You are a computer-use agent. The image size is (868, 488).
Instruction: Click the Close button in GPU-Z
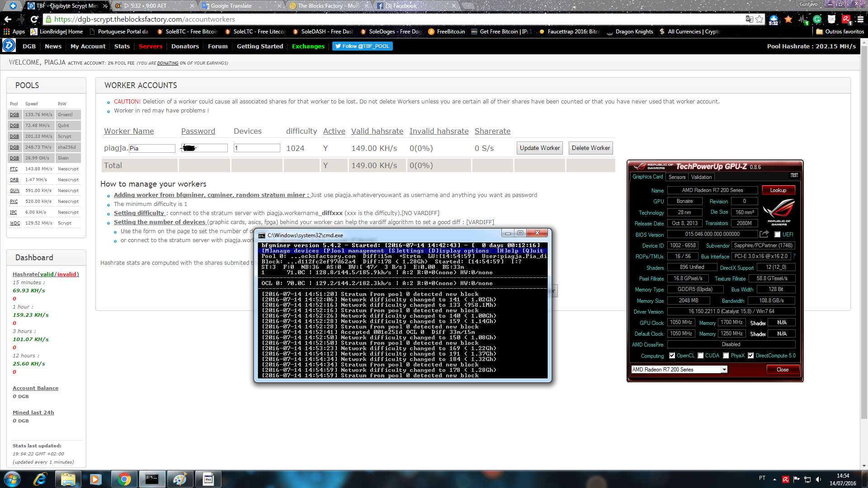point(783,370)
